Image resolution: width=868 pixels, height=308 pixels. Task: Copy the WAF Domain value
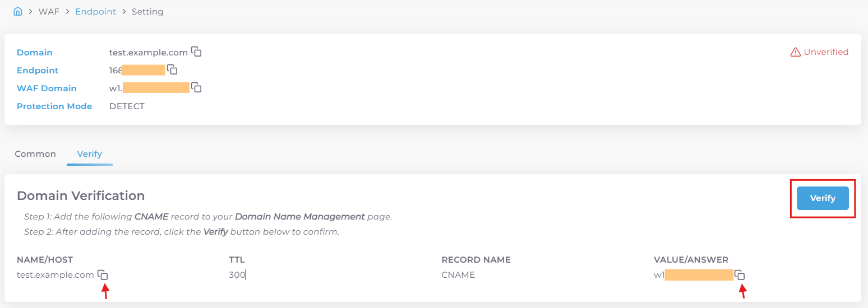[x=196, y=87]
